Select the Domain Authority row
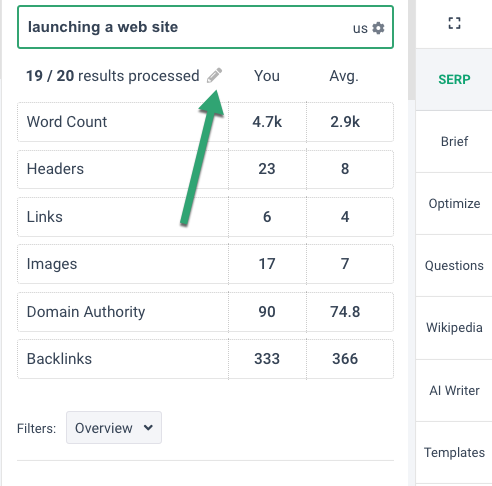The image size is (492, 486). (205, 312)
